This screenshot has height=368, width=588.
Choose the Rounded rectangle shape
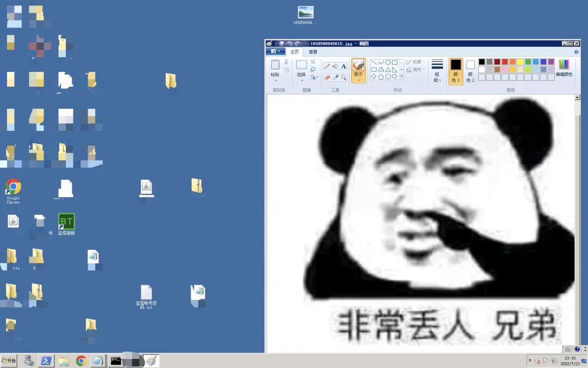pos(374,69)
